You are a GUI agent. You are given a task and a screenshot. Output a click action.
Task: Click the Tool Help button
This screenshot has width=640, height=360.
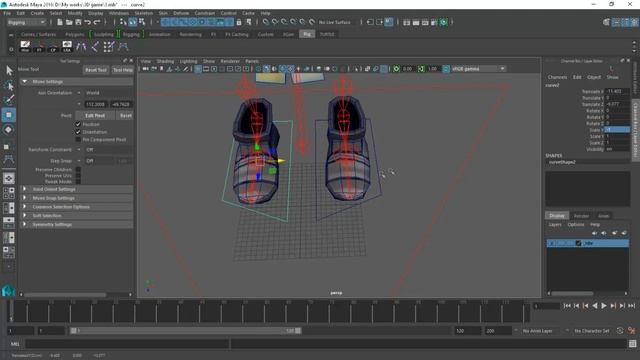[x=122, y=70]
